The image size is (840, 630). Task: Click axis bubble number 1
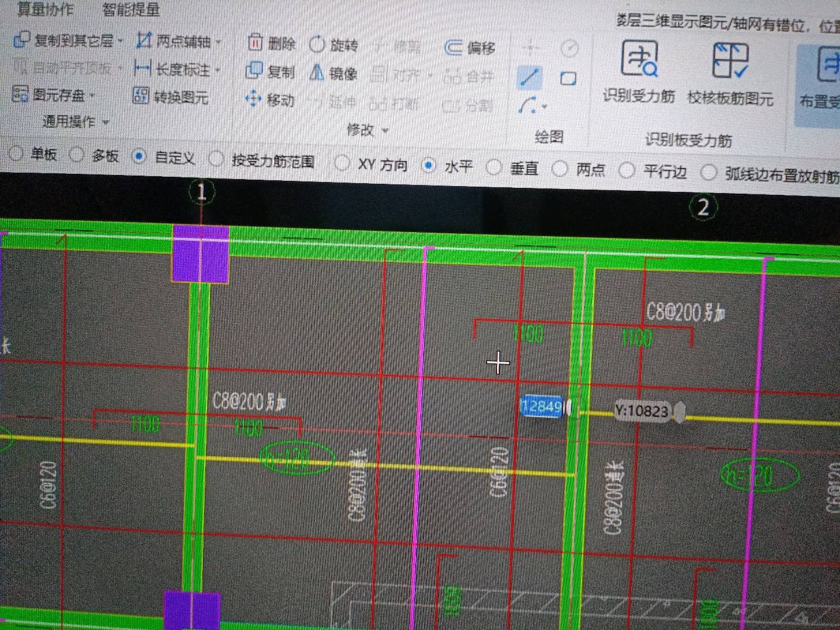pyautogui.click(x=202, y=192)
